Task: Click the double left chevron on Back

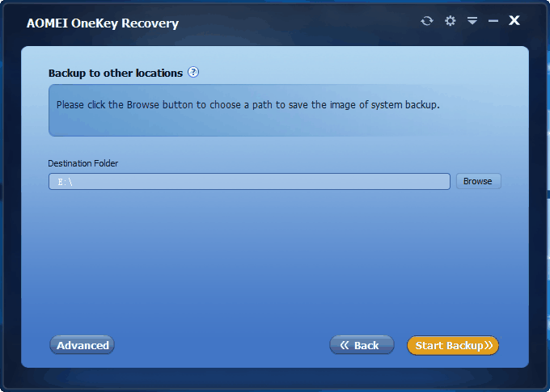Action: tap(345, 345)
